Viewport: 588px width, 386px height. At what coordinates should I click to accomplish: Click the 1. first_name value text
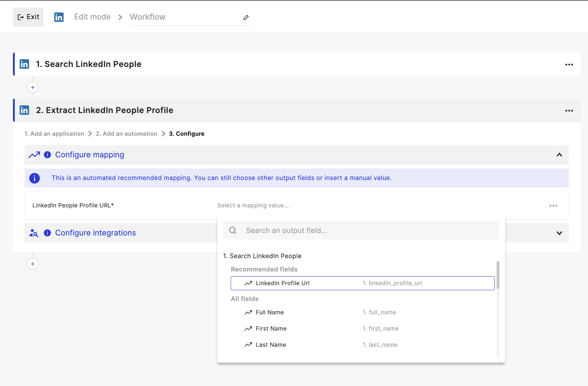point(381,329)
